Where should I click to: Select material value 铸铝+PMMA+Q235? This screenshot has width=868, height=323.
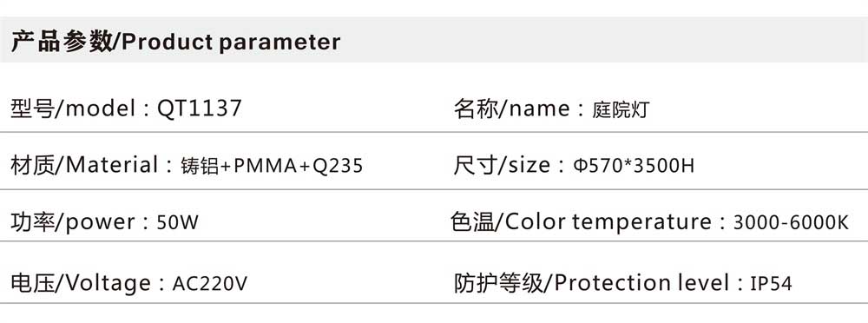pyautogui.click(x=272, y=166)
